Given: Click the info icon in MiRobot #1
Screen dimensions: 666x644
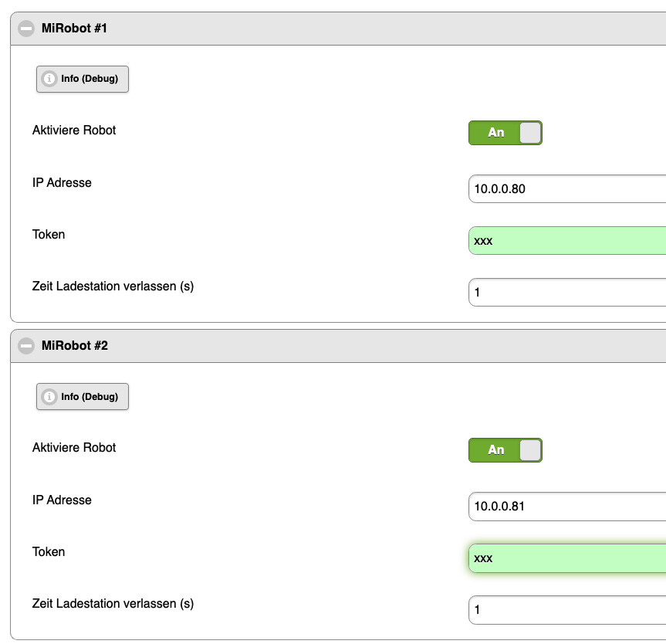Looking at the screenshot, I should pos(49,79).
